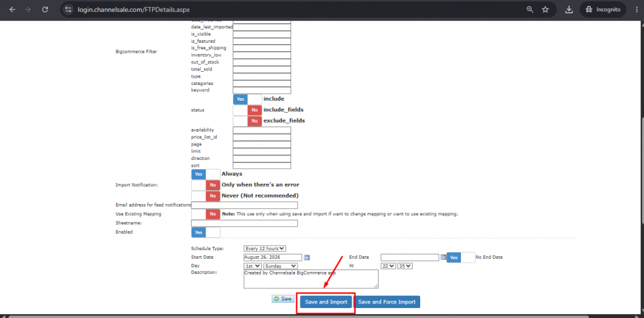644x318 pixels.
Task: Open the browser downloads icon
Action: tap(569, 9)
